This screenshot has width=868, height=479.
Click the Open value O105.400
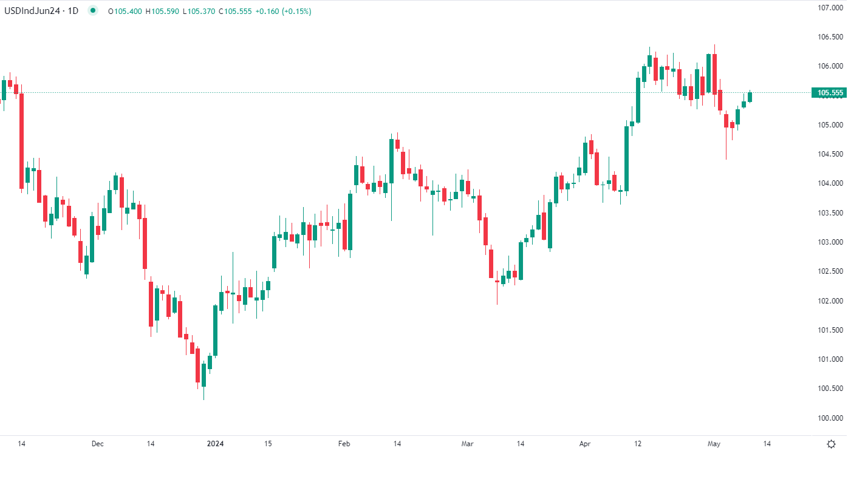125,11
